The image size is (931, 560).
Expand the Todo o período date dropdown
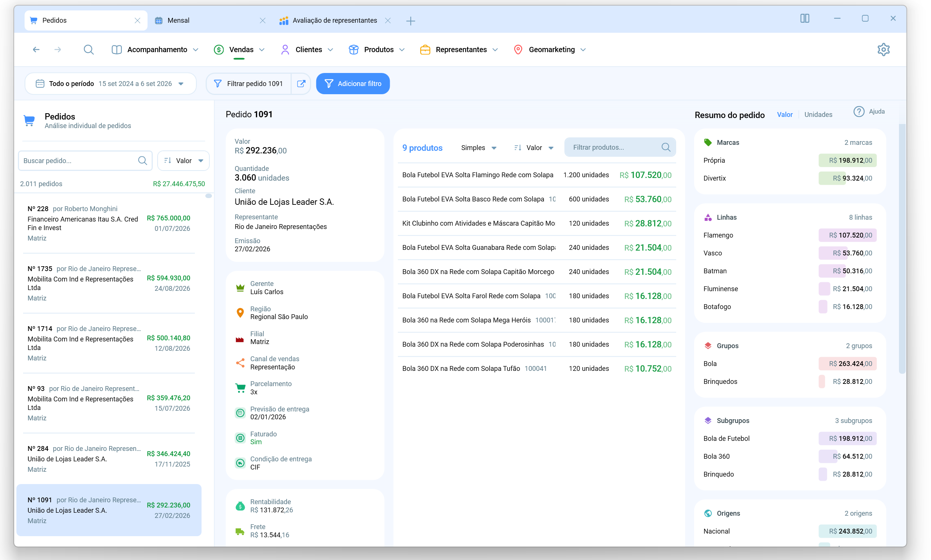[110, 84]
